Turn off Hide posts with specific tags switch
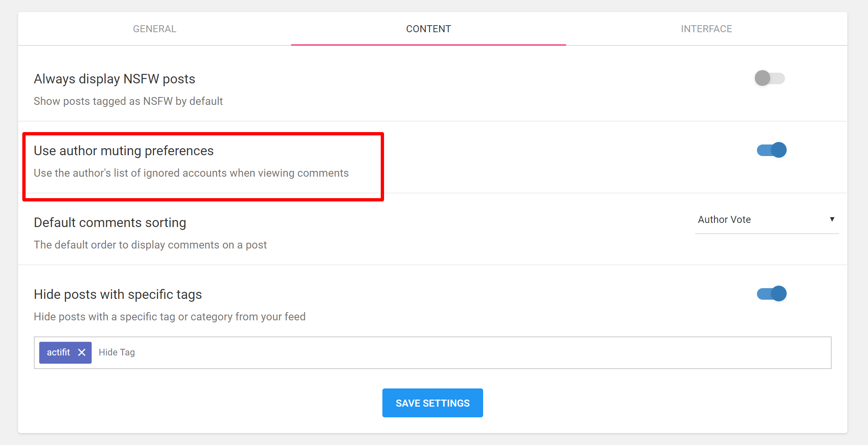 [771, 294]
